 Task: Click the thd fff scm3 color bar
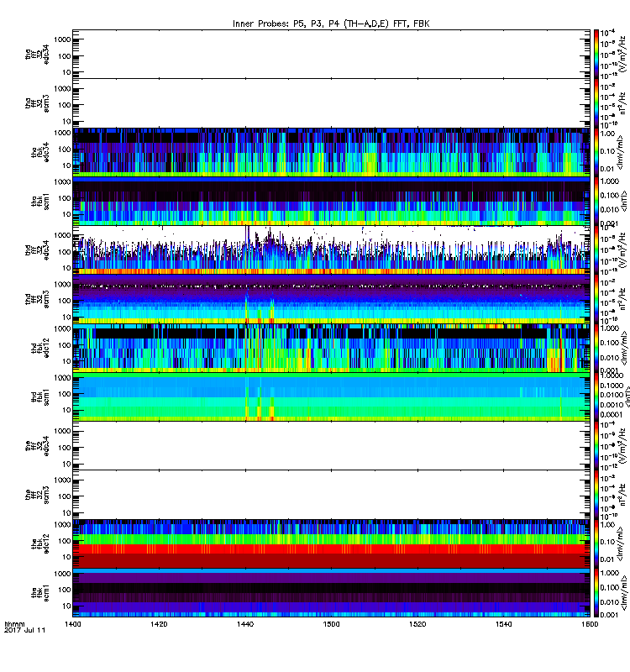596,299
